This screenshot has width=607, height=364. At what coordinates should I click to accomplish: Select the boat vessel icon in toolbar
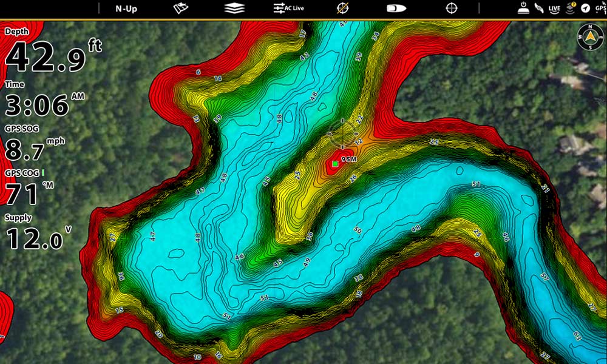click(396, 8)
